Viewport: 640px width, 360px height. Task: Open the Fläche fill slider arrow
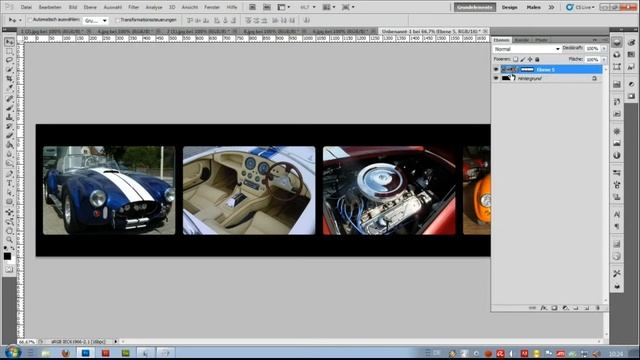[604, 60]
